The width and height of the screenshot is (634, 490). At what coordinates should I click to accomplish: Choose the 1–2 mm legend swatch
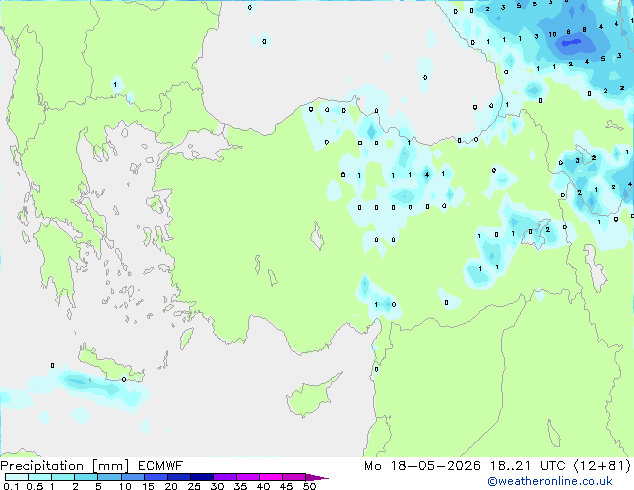point(63,477)
